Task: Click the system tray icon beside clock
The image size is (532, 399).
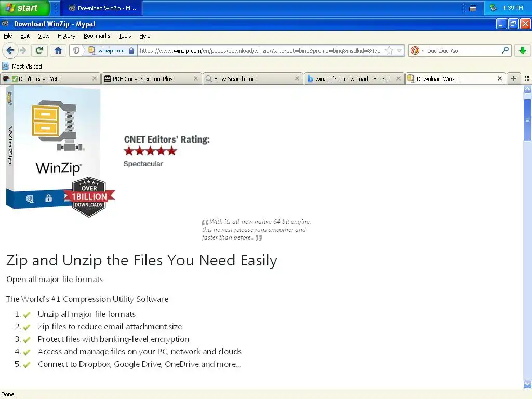Action: click(494, 8)
